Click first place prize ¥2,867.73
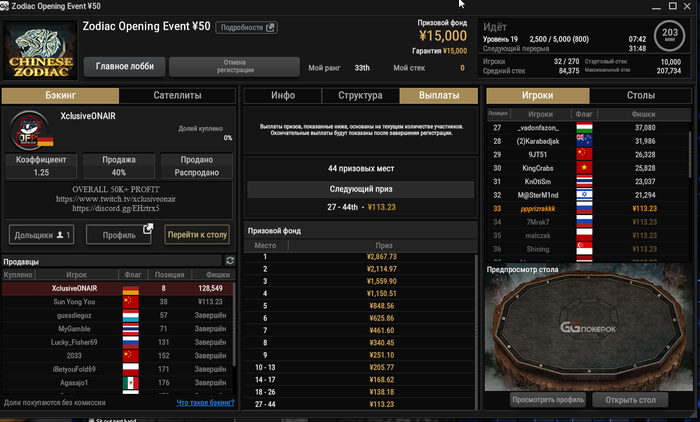 coord(381,257)
